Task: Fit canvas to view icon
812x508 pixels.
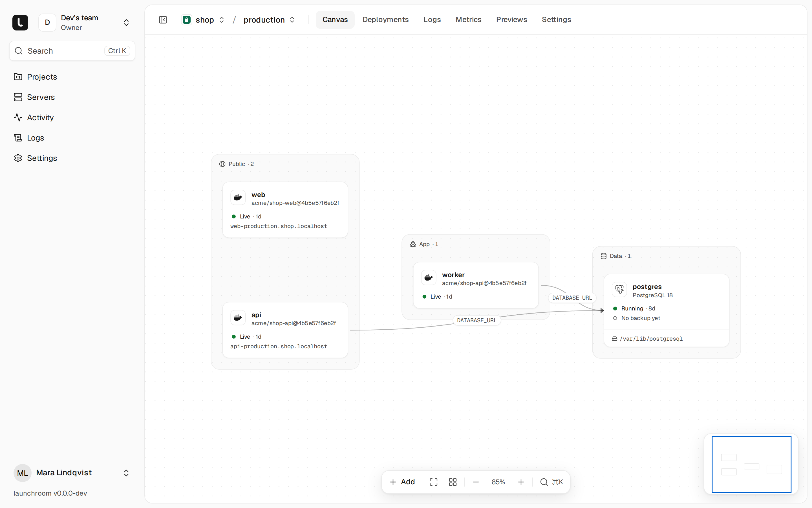Action: click(x=434, y=482)
